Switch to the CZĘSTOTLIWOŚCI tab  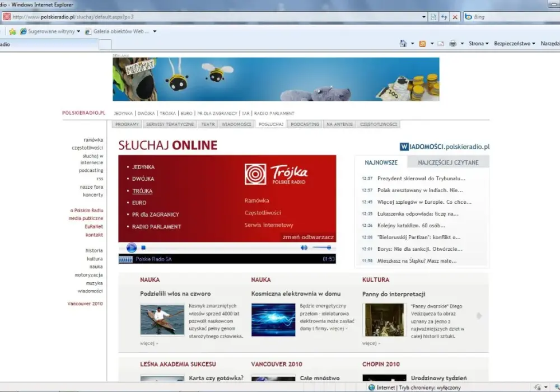(x=379, y=124)
